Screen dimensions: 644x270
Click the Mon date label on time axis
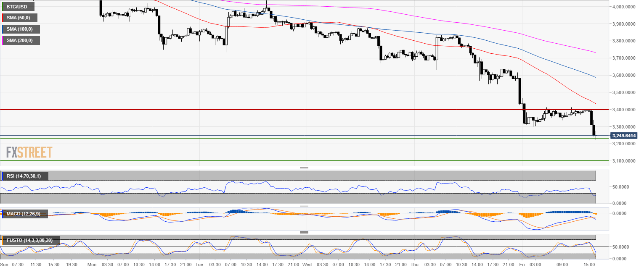[x=92, y=265]
